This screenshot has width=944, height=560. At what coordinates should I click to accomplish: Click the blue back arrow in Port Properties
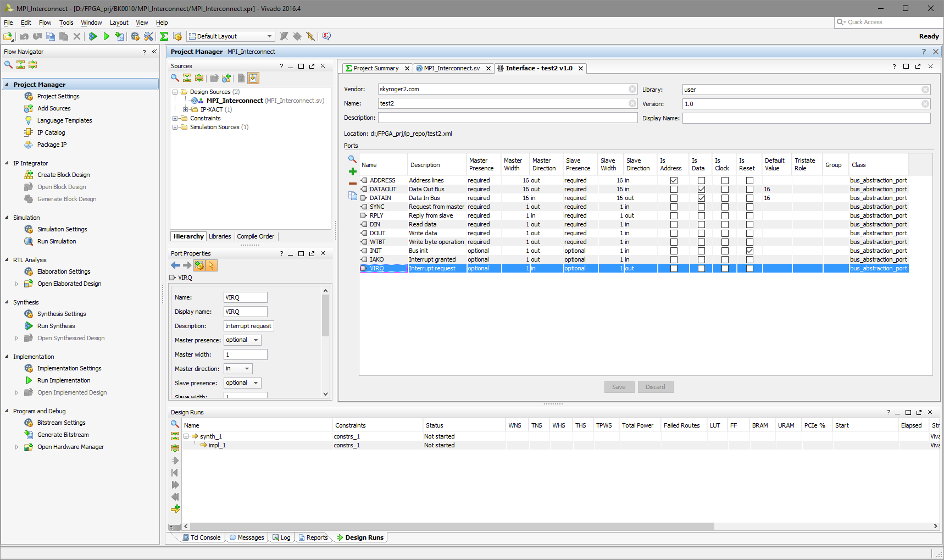pyautogui.click(x=175, y=265)
